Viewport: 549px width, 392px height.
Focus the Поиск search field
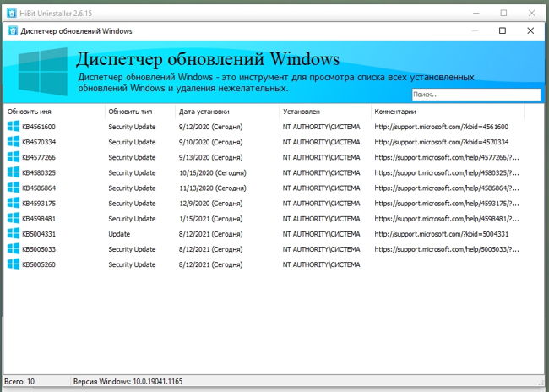click(476, 95)
